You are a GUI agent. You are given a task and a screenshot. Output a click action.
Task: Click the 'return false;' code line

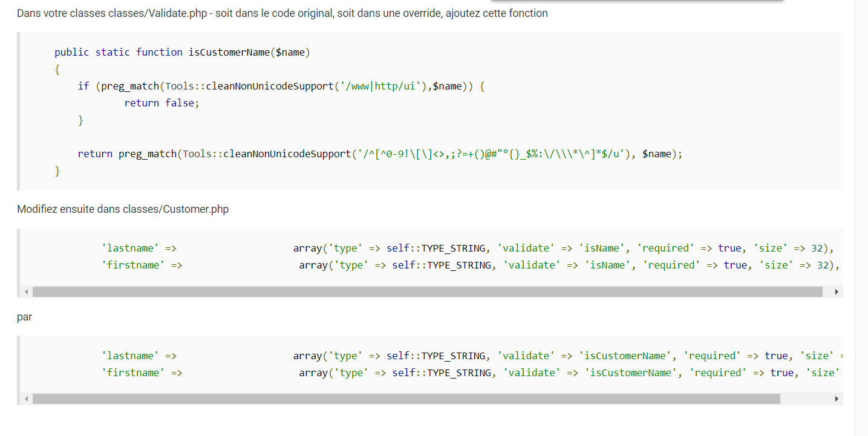(x=162, y=103)
